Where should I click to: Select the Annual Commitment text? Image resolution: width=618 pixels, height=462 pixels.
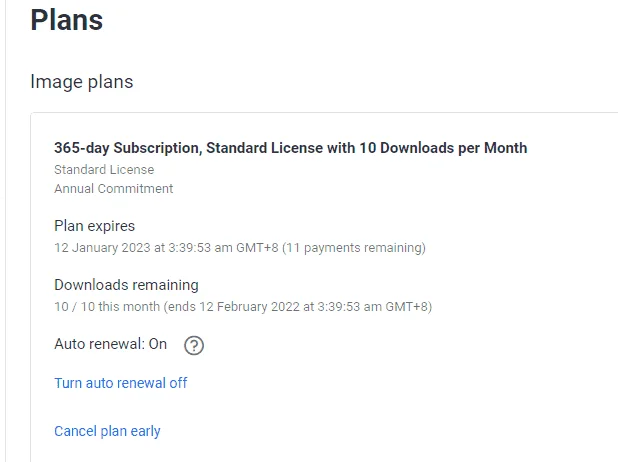[114, 188]
